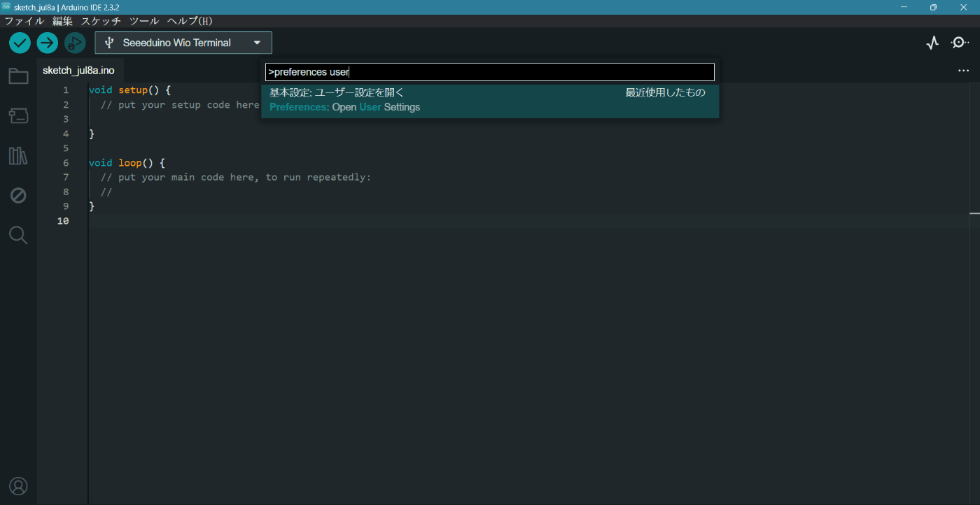Open the Search magnifier sidebar icon
980x505 pixels.
point(18,235)
